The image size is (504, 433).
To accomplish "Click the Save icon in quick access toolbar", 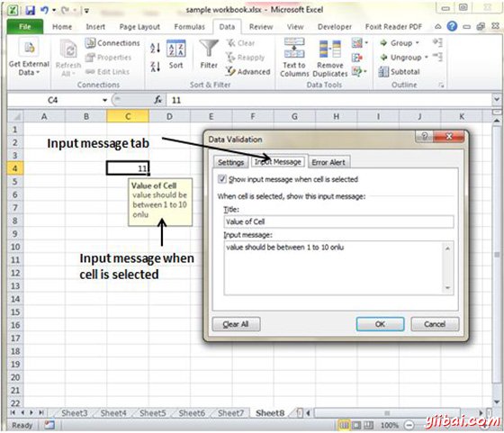I will click(30, 10).
